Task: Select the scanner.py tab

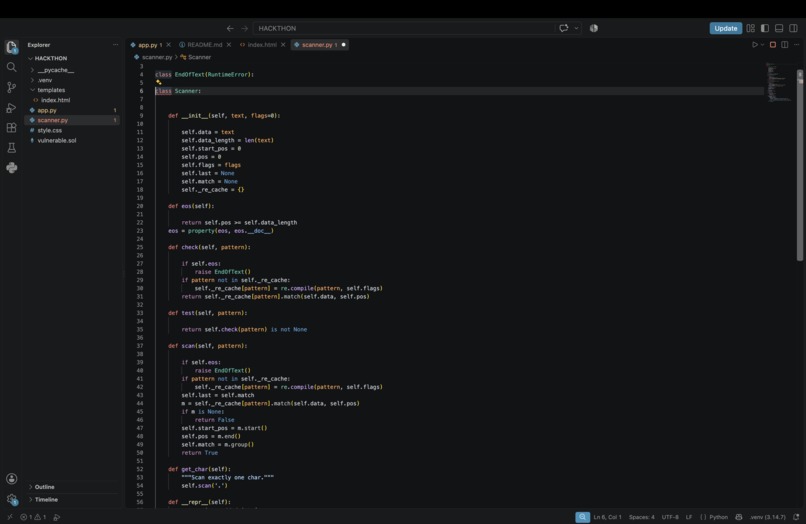Action: 316,45
